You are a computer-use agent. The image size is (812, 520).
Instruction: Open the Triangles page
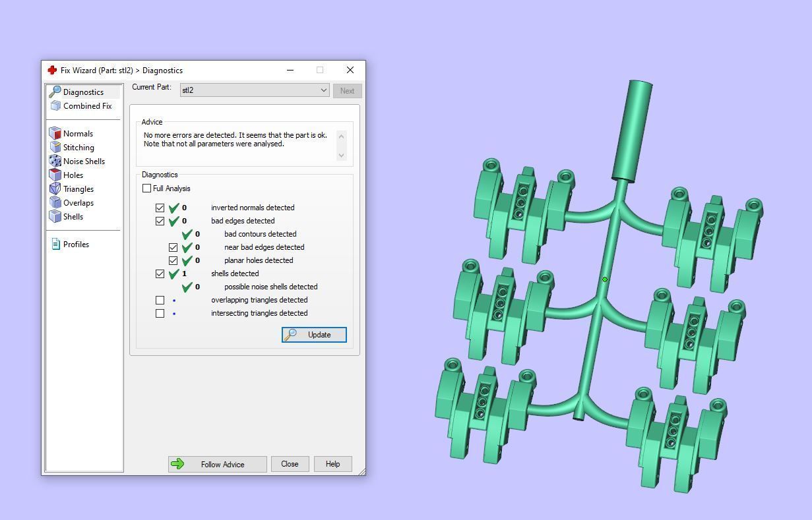[78, 189]
